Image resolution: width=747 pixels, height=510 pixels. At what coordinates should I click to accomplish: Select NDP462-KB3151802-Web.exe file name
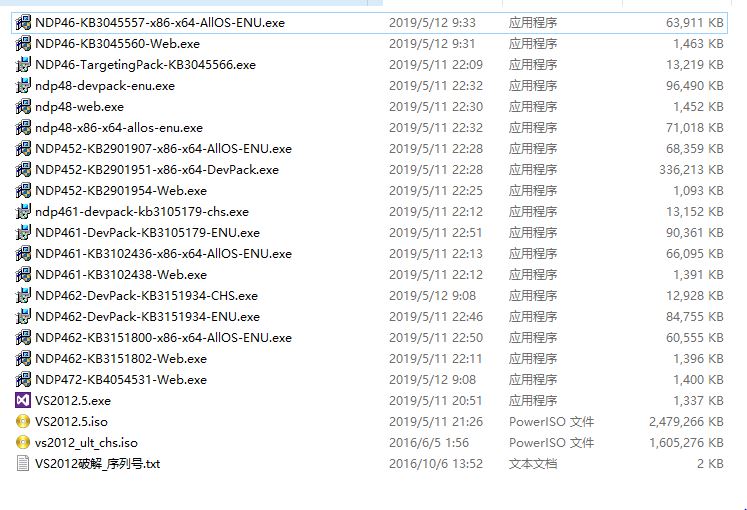click(x=121, y=359)
